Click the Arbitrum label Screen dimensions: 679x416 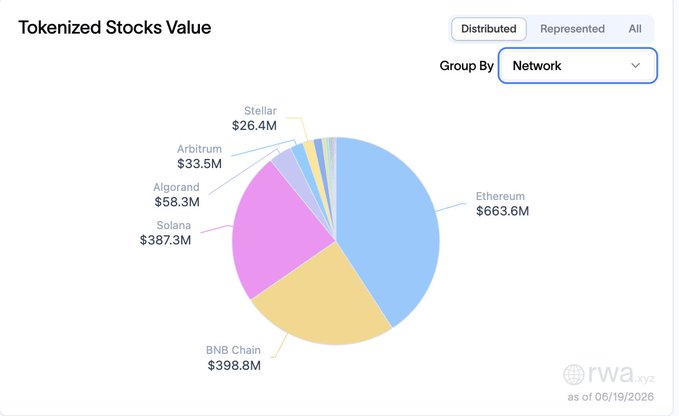[x=199, y=149]
